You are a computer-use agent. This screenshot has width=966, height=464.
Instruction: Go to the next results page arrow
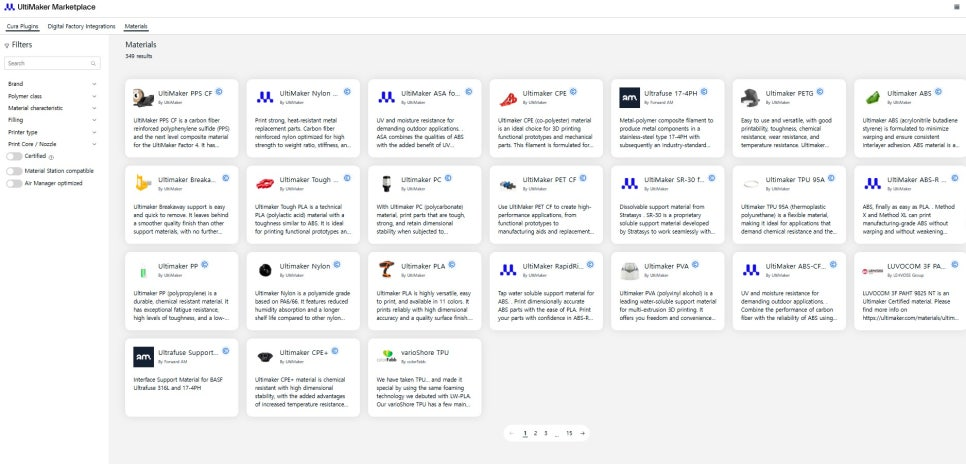[582, 434]
